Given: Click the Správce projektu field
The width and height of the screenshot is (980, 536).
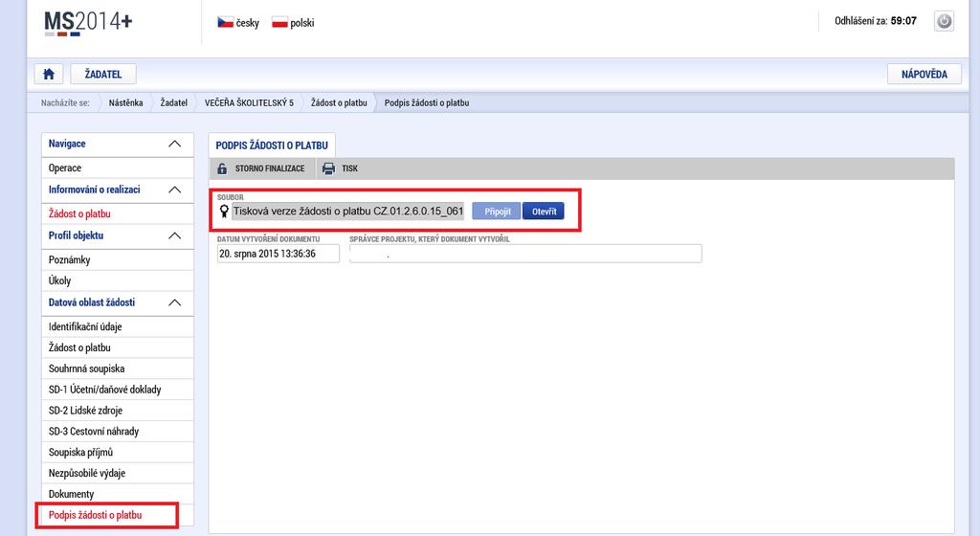Looking at the screenshot, I should click(525, 254).
